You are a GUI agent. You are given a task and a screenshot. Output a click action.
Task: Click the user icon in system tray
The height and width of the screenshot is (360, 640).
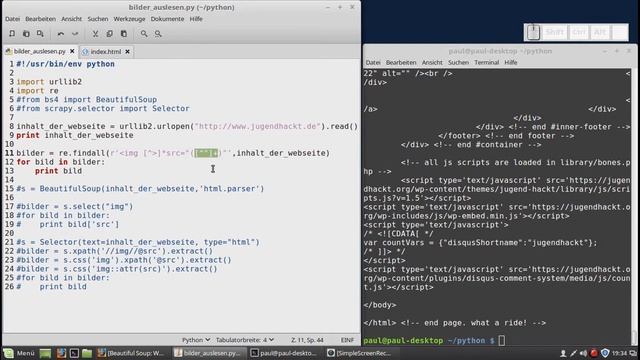[x=563, y=353]
